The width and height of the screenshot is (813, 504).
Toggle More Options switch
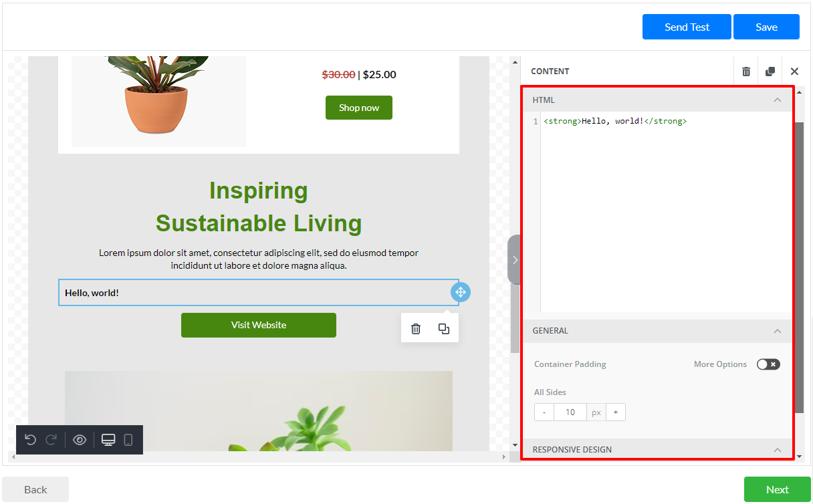click(x=768, y=364)
